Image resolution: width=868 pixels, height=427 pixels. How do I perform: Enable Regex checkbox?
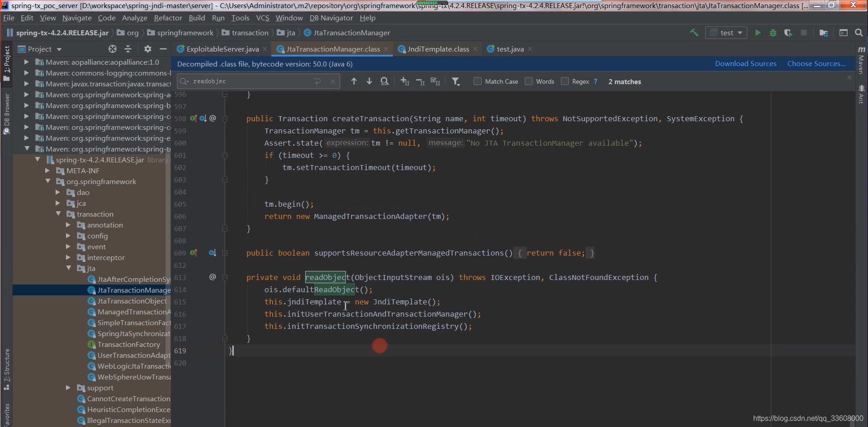565,81
